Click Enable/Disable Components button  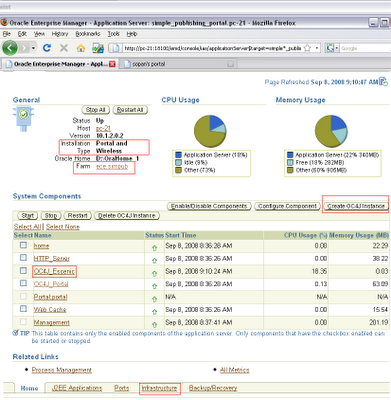click(209, 206)
